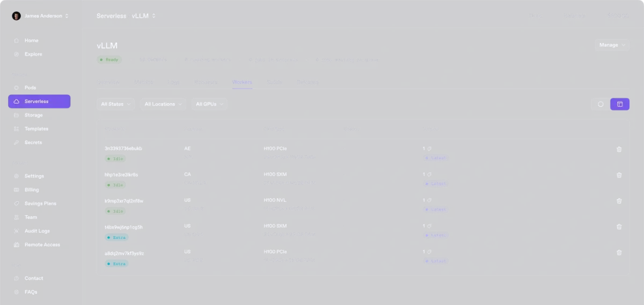This screenshot has height=305, width=644.
Task: Copy version for worker 3n3393736ebukb
Action: point(429,148)
